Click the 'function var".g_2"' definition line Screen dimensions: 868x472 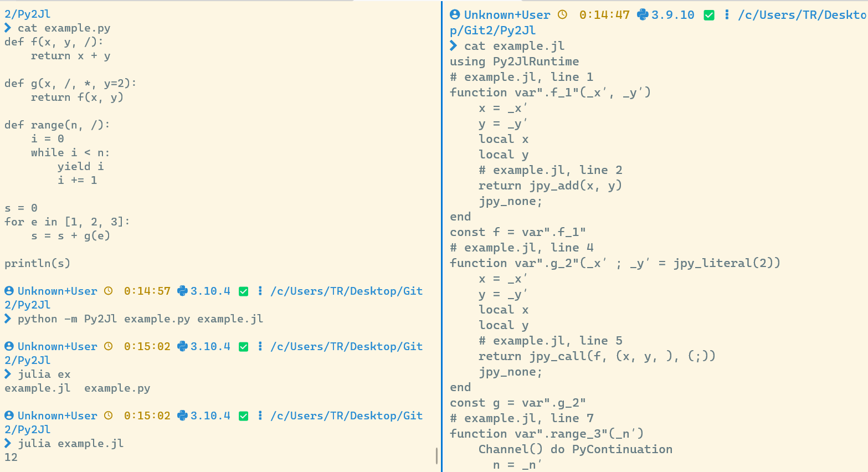(x=615, y=263)
